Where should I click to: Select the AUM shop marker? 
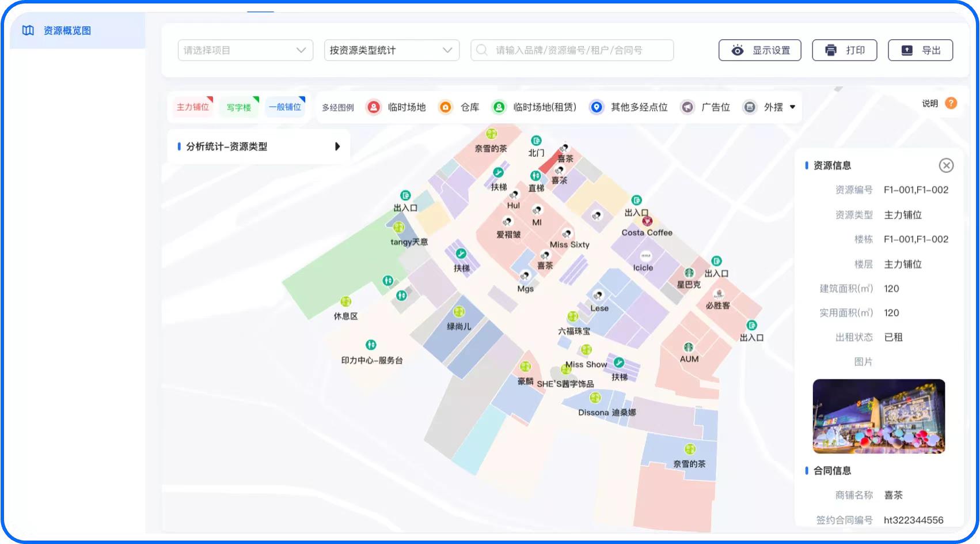[689, 347]
